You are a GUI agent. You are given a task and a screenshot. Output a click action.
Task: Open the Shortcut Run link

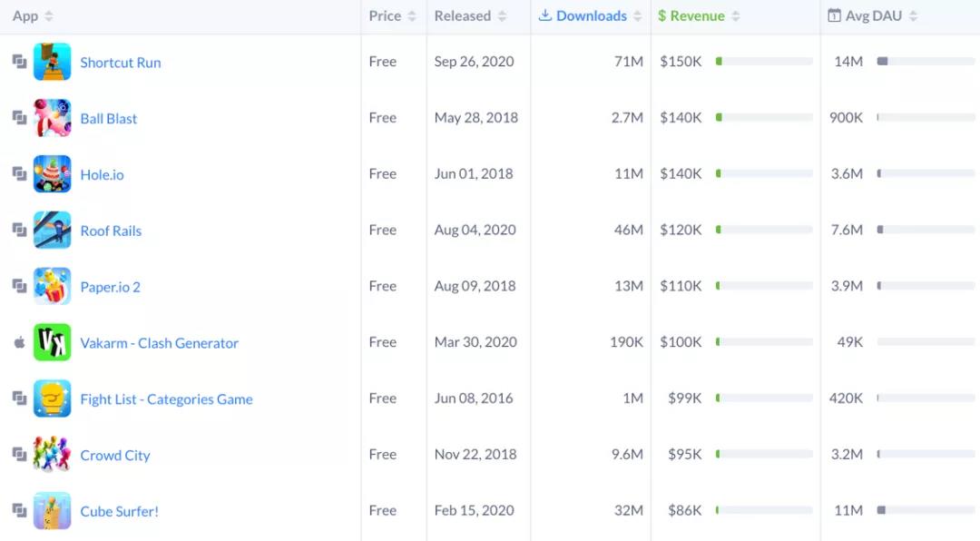click(x=121, y=63)
